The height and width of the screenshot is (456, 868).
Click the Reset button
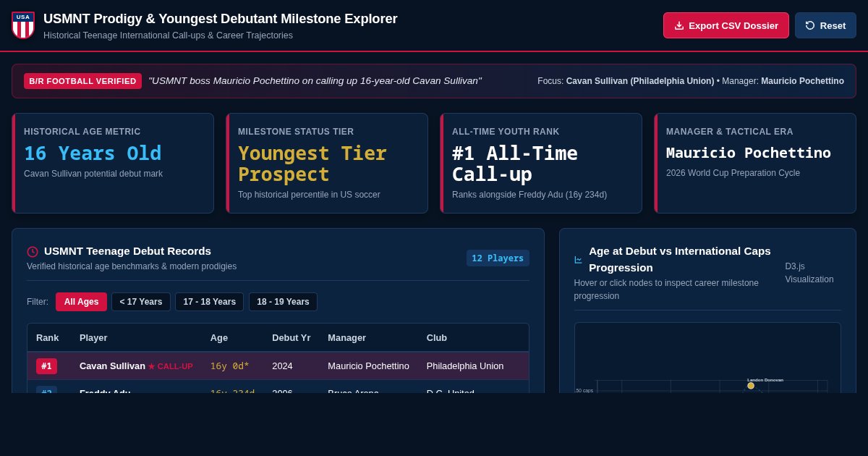pyautogui.click(x=825, y=25)
